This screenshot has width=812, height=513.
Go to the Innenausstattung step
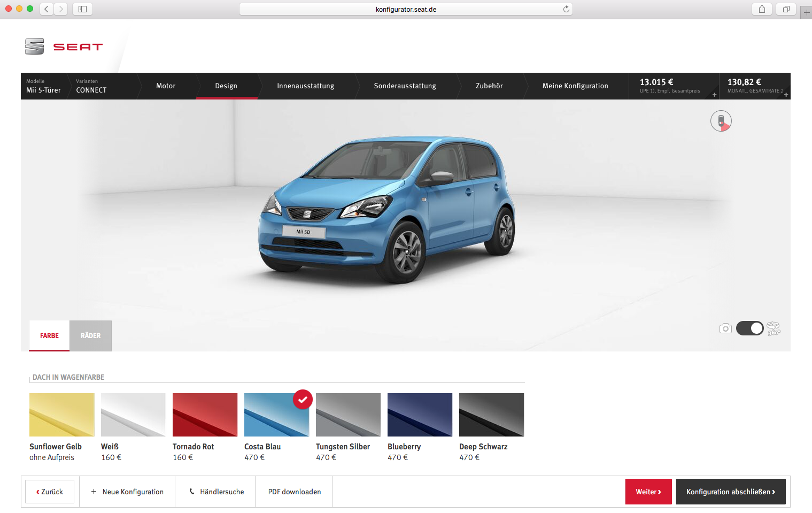306,86
